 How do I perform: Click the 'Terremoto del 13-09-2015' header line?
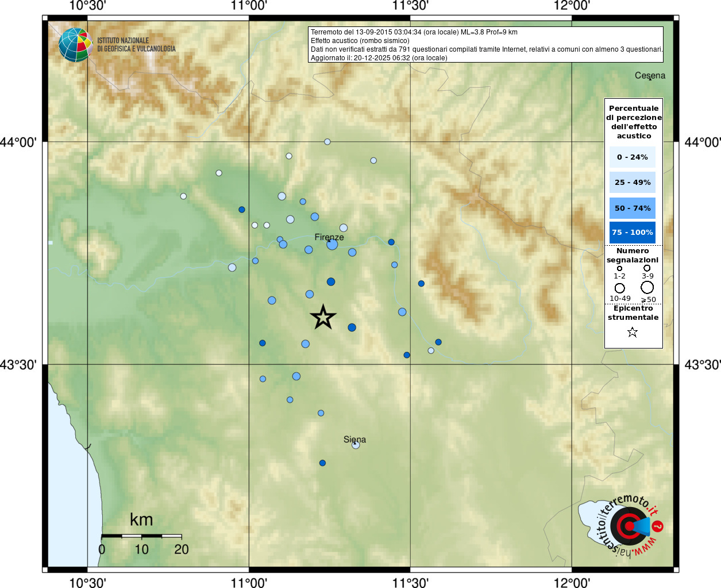pyautogui.click(x=414, y=32)
